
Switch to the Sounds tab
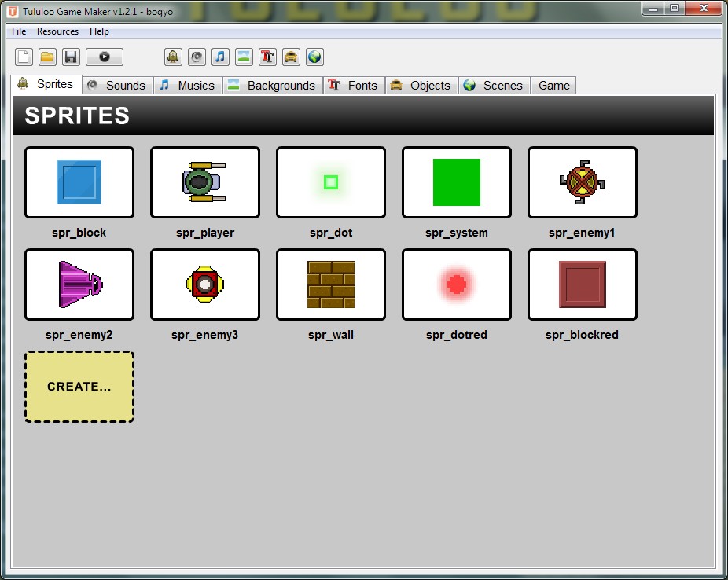[x=116, y=85]
